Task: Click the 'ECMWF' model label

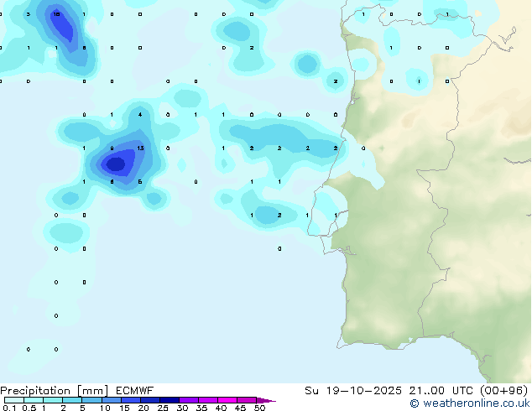Action: click(x=135, y=391)
